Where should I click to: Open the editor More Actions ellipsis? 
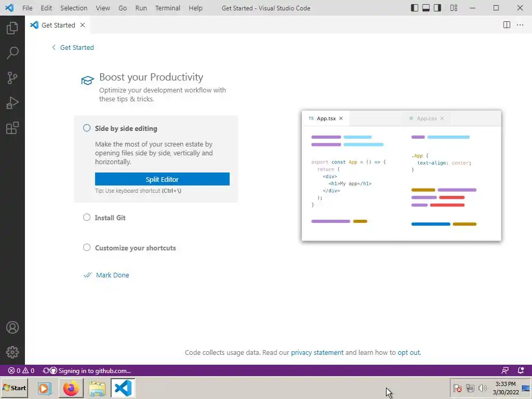[520, 25]
